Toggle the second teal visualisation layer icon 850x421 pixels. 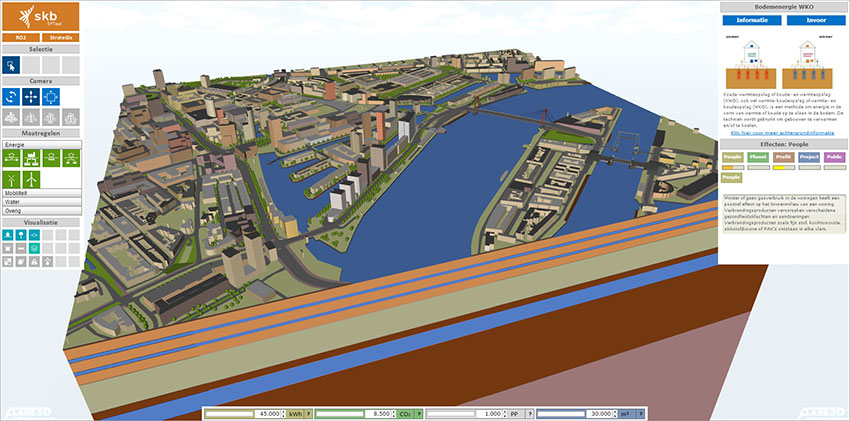(x=21, y=236)
